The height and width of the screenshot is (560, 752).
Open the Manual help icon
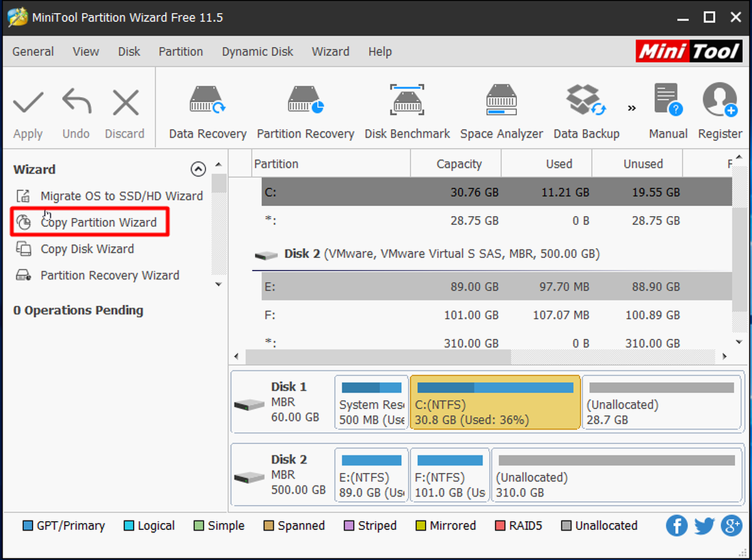pos(668,99)
